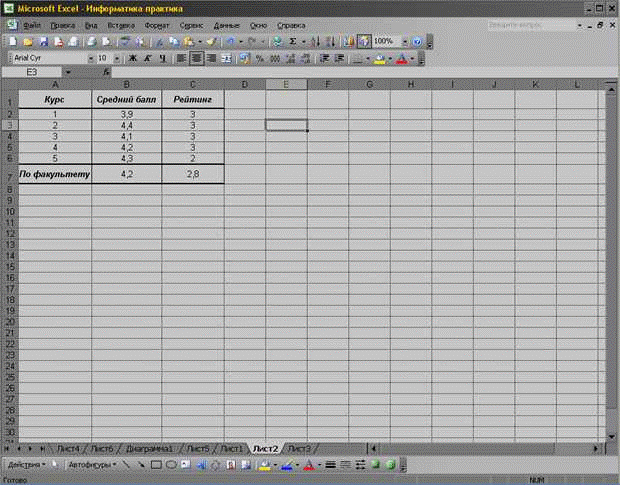Image resolution: width=620 pixels, height=485 pixels.
Task: Open the Chart Wizard icon
Action: pyautogui.click(x=348, y=42)
